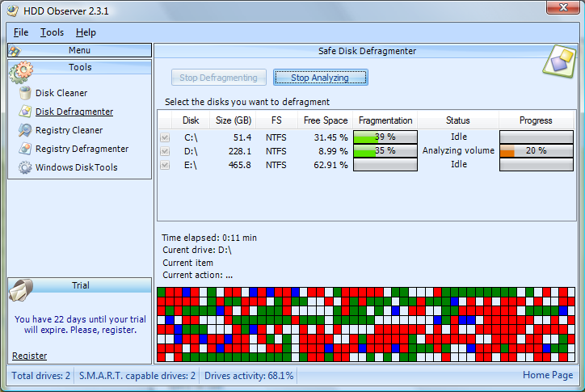The height and width of the screenshot is (392, 585).
Task: Open the Registry Defragmenter icon
Action: pyautogui.click(x=25, y=149)
